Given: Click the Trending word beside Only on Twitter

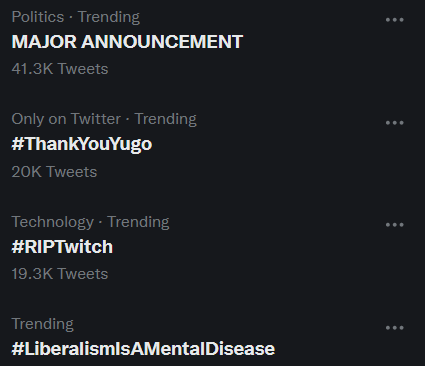Looking at the screenshot, I should (x=165, y=119).
